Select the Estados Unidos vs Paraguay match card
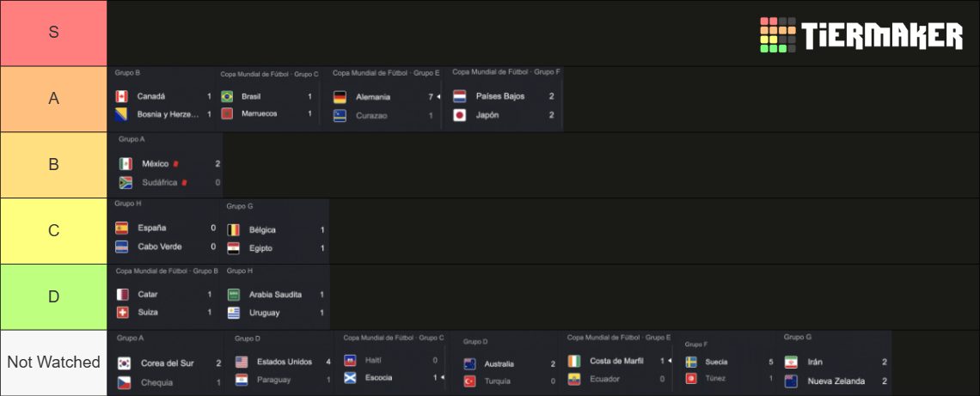 coord(279,362)
